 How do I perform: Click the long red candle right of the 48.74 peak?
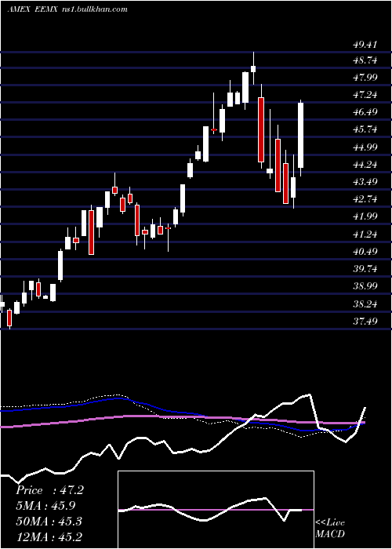261,129
